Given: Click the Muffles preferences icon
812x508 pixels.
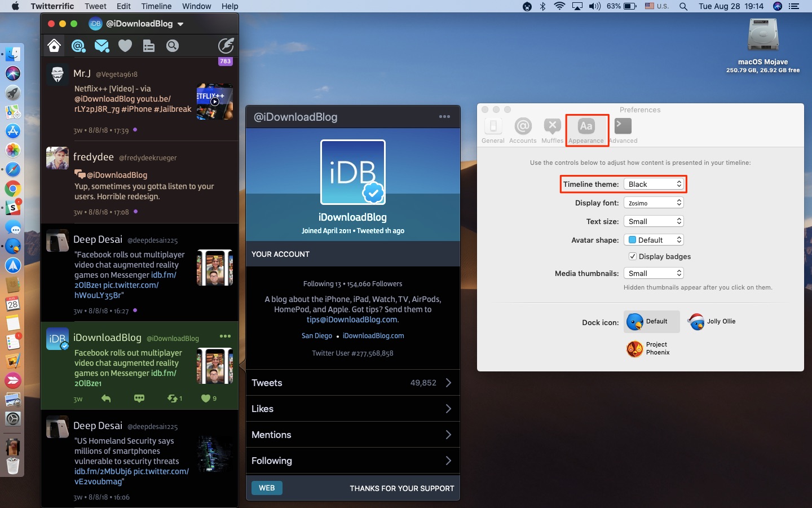Looking at the screenshot, I should tap(552, 131).
